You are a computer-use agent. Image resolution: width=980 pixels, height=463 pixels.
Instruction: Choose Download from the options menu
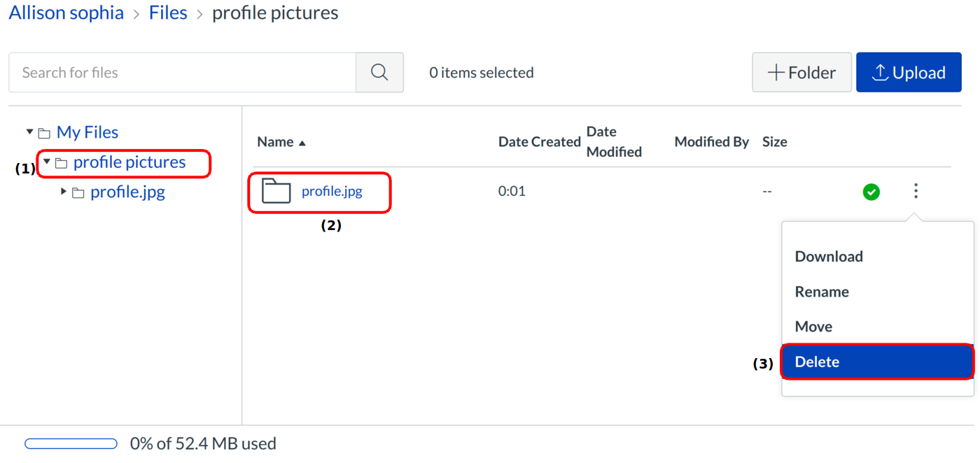point(829,257)
